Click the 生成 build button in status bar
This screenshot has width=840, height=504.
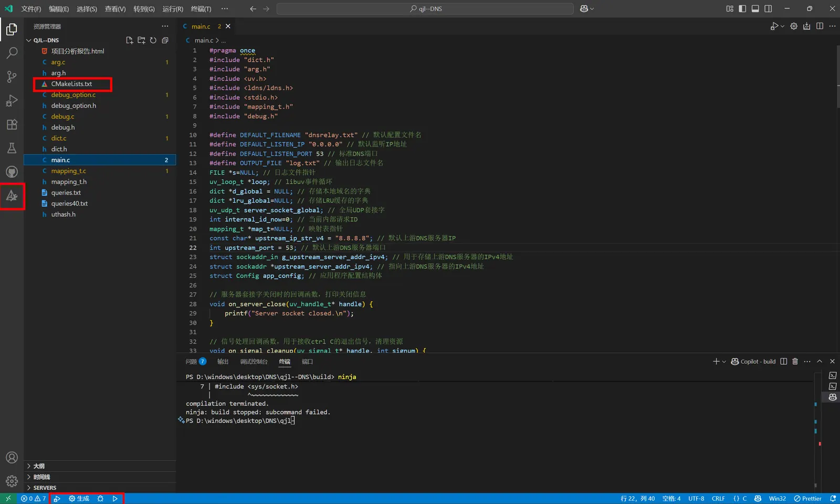(x=79, y=499)
